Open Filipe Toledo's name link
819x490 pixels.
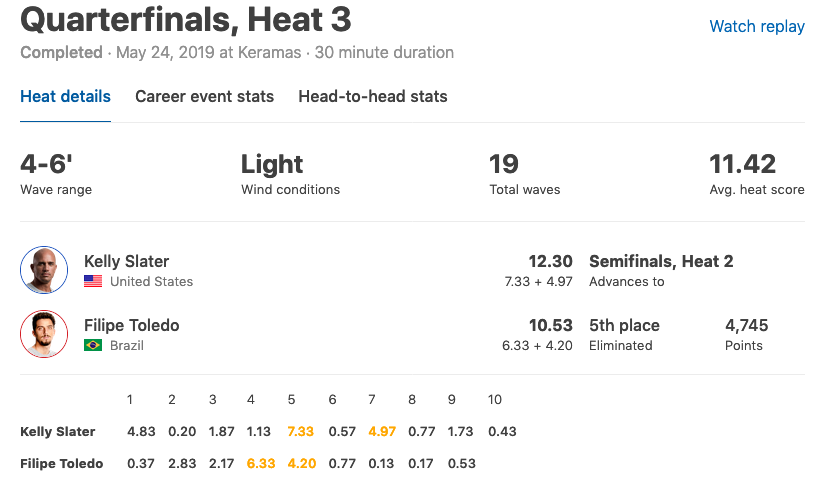[x=132, y=325]
